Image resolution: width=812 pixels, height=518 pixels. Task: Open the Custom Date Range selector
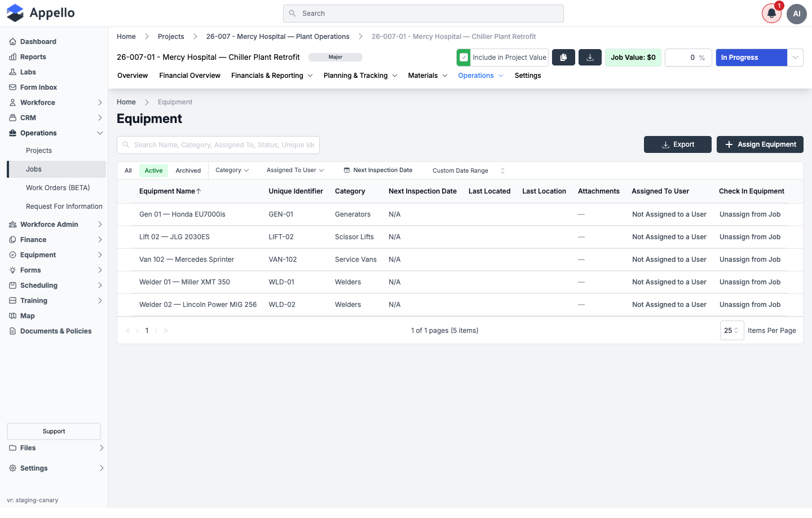469,171
